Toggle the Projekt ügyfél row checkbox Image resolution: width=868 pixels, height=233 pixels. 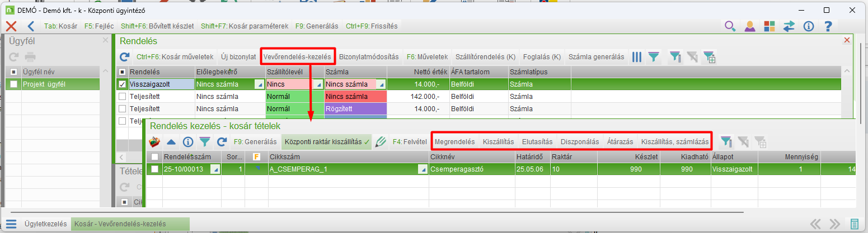click(14, 84)
